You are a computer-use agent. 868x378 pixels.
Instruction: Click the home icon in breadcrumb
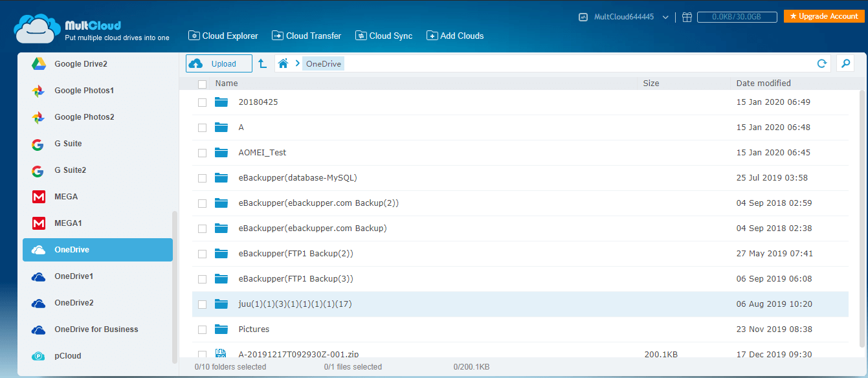(283, 63)
